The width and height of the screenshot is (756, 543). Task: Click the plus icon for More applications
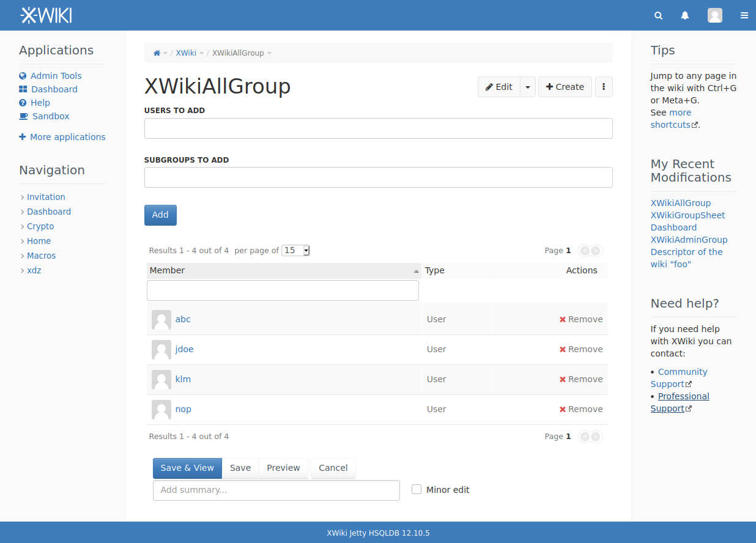point(23,137)
